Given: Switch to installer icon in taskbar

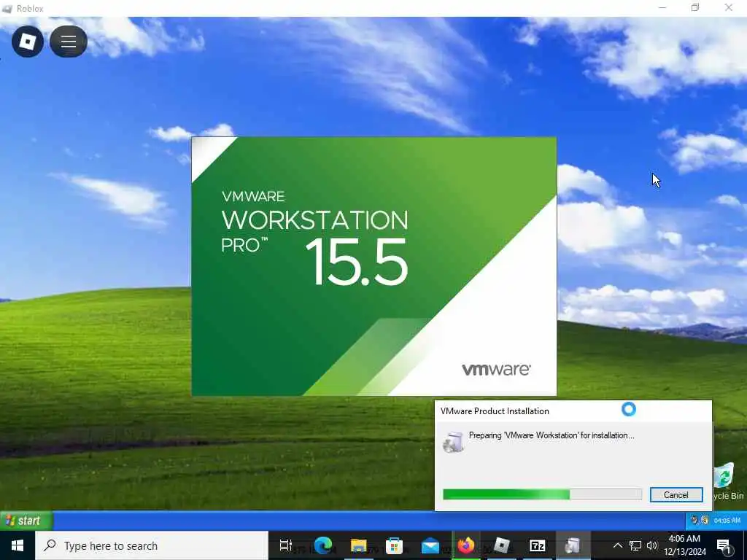Looking at the screenshot, I should (x=573, y=545).
